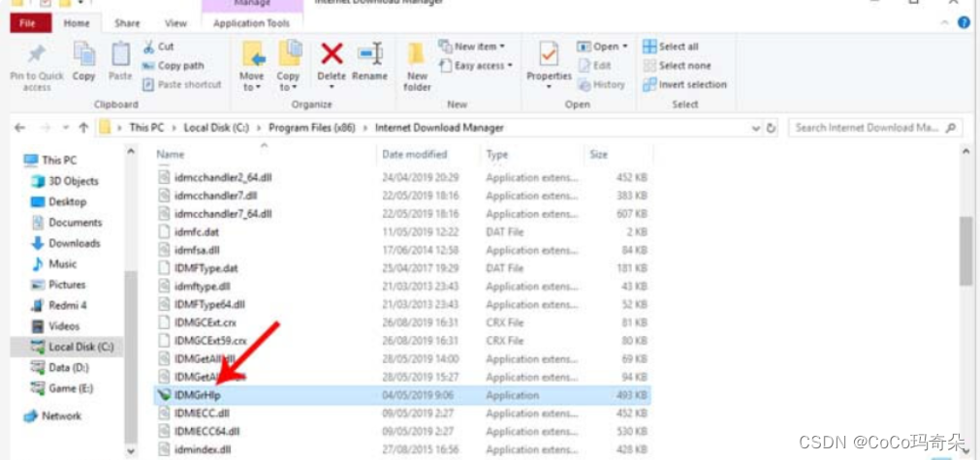Select the Cut command

(x=159, y=46)
